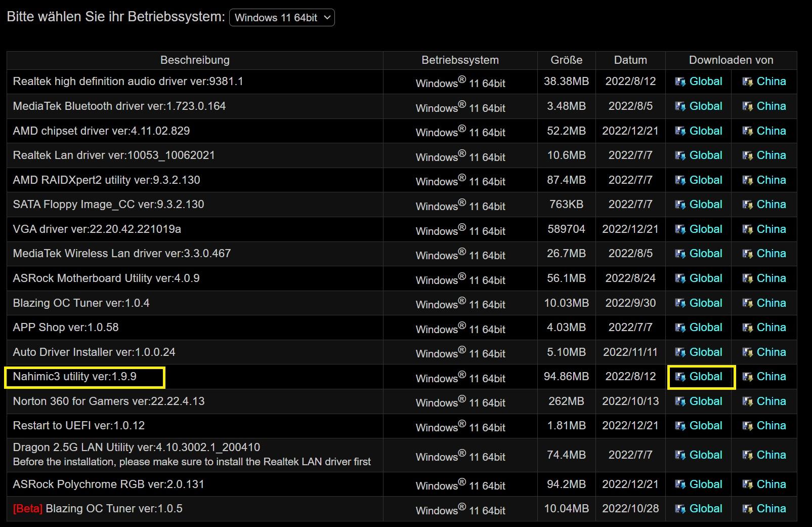The height and width of the screenshot is (527, 812).
Task: Click the Global download icon for Realtek Lan driver
Action: tap(680, 156)
